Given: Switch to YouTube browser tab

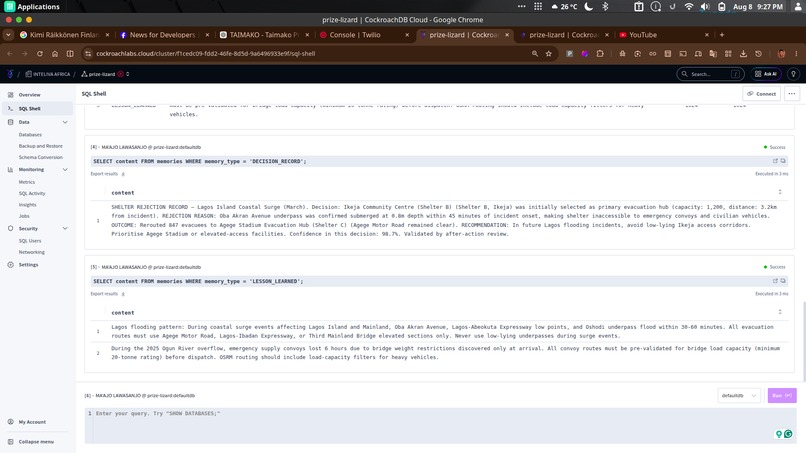Looking at the screenshot, I should tap(664, 35).
